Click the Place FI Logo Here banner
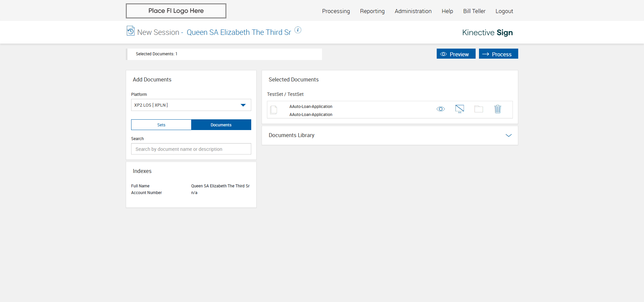The height and width of the screenshot is (302, 644). click(176, 11)
